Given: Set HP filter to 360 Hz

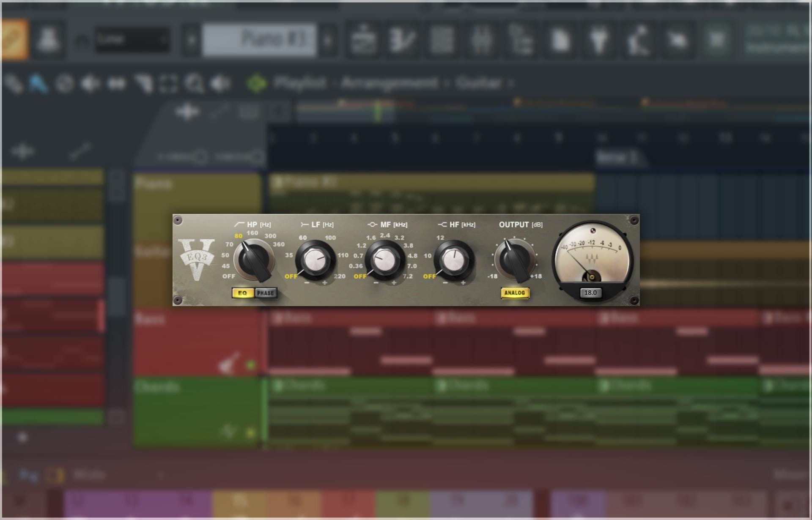Looking at the screenshot, I should click(279, 244).
